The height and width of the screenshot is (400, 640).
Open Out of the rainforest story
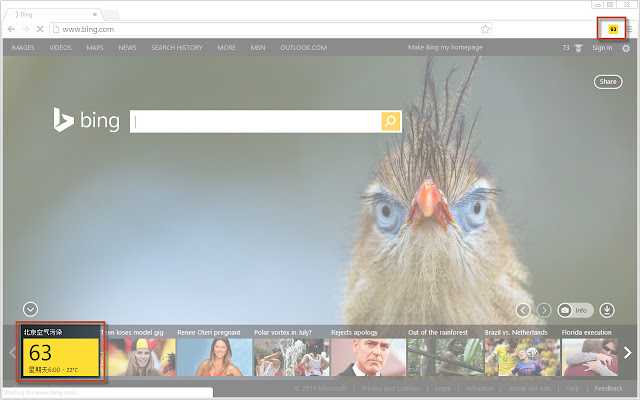click(445, 353)
